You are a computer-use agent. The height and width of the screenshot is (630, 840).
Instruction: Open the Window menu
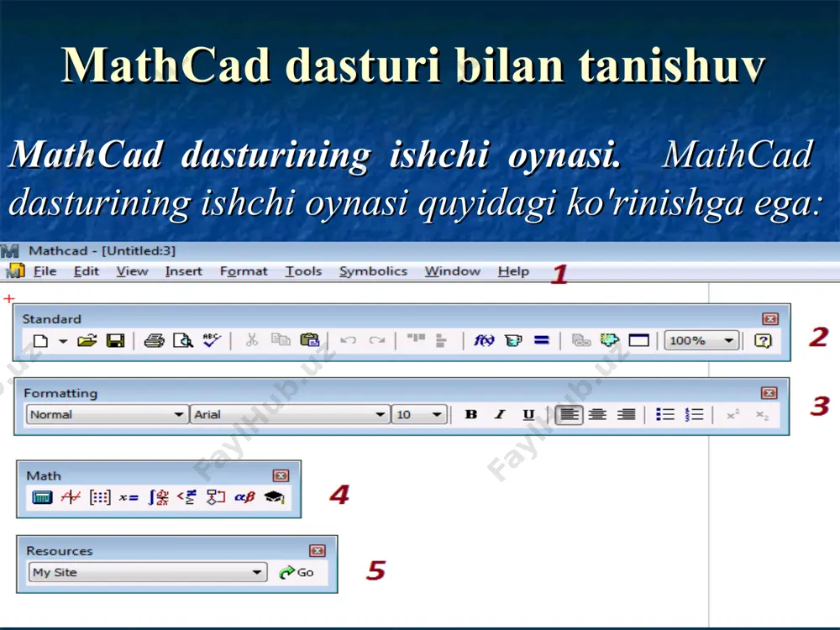click(x=453, y=271)
